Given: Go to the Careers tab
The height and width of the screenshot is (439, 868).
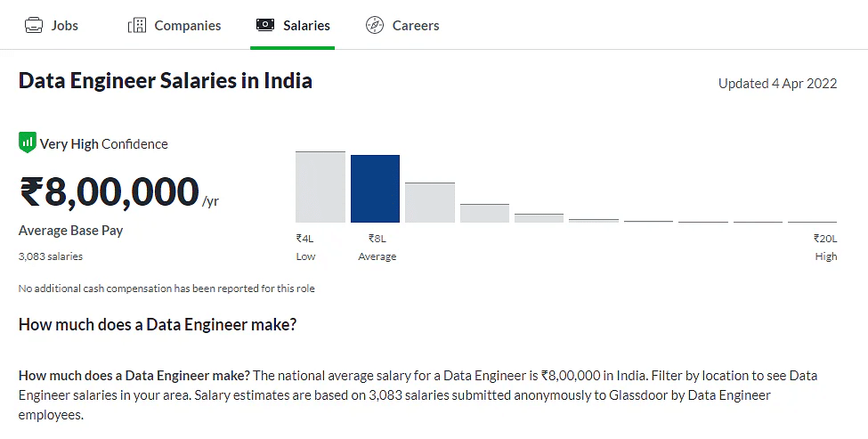Looking at the screenshot, I should tap(416, 25).
